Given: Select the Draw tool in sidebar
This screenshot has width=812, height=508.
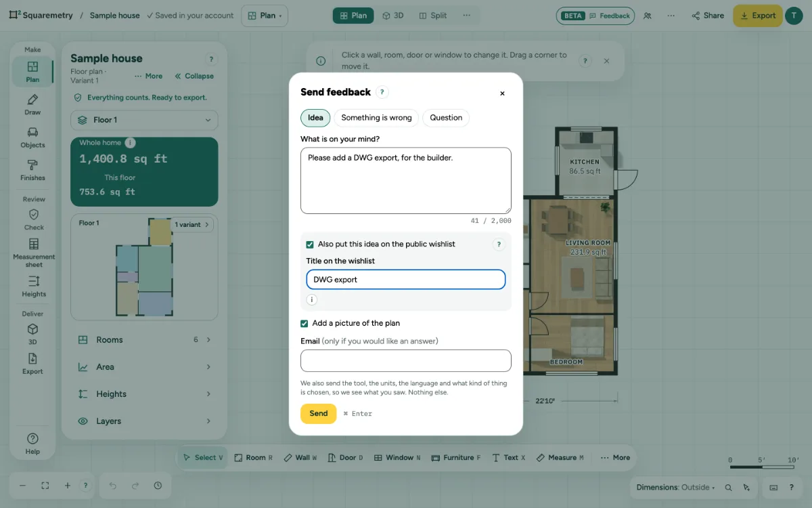Looking at the screenshot, I should [x=32, y=104].
